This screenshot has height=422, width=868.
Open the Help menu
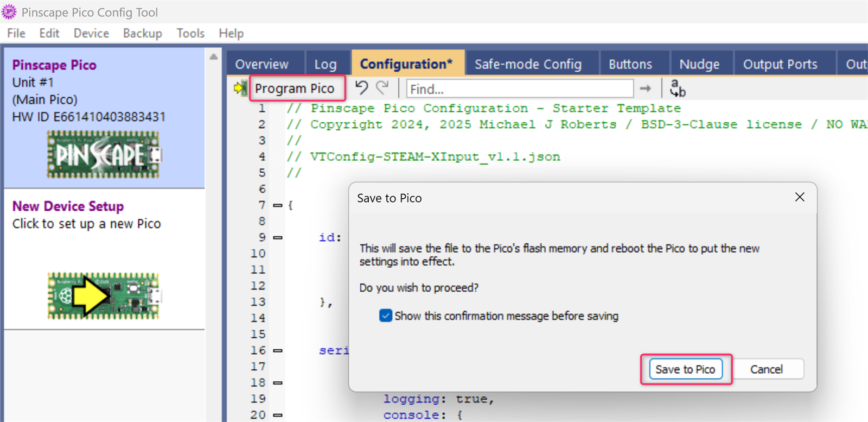coord(231,33)
